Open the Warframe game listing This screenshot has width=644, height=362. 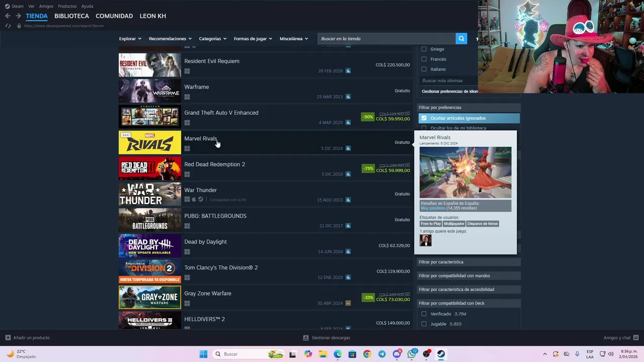(x=266, y=91)
